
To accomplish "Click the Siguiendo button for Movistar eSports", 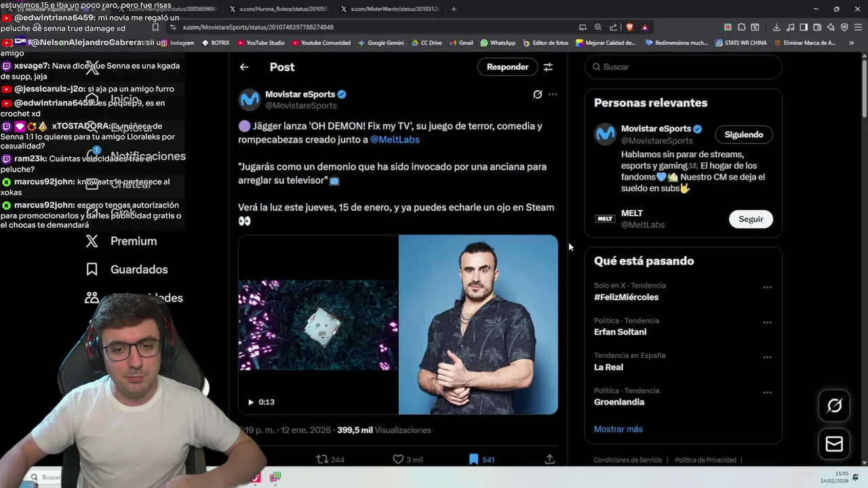I will point(744,134).
